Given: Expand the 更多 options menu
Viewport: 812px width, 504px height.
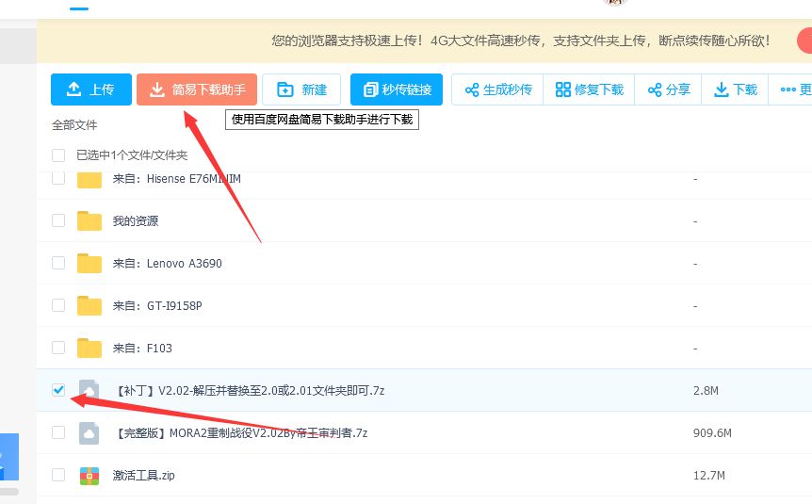Looking at the screenshot, I should tap(791, 89).
